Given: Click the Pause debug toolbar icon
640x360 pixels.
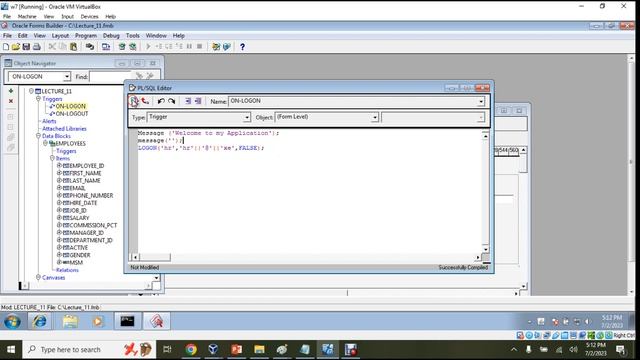Looking at the screenshot, I should [x=189, y=47].
